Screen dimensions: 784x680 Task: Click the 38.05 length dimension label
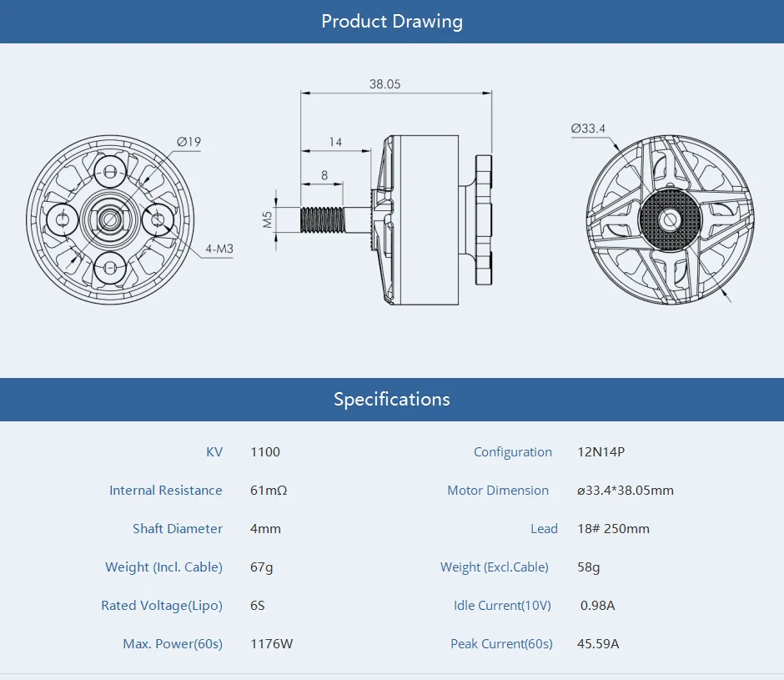tap(385, 84)
